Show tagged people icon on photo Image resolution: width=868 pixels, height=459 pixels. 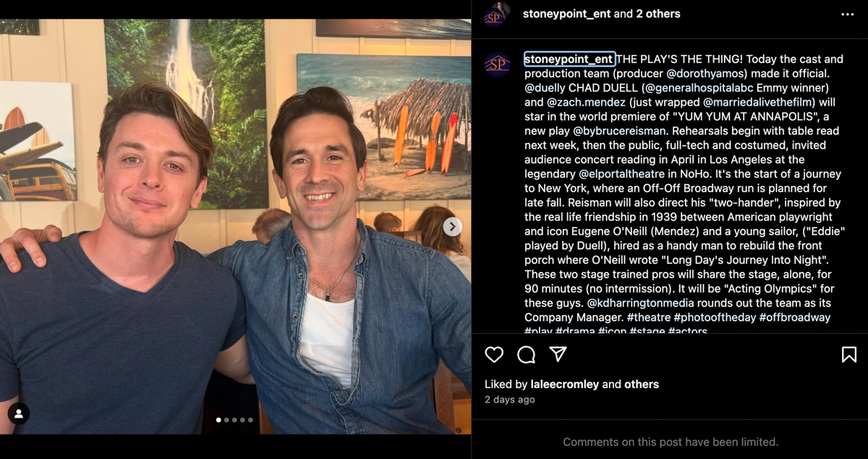(x=18, y=413)
